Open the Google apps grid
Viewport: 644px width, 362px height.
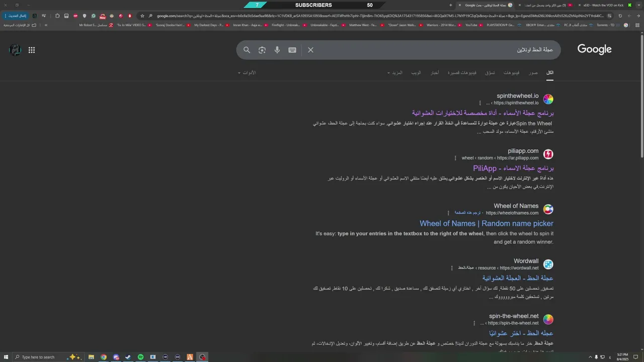(x=32, y=50)
